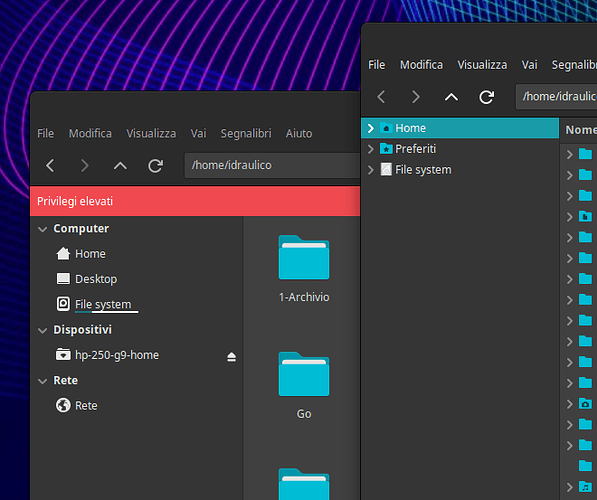The width and height of the screenshot is (597, 500).
Task: Eject the hp-250-g9-home device
Action: (231, 357)
